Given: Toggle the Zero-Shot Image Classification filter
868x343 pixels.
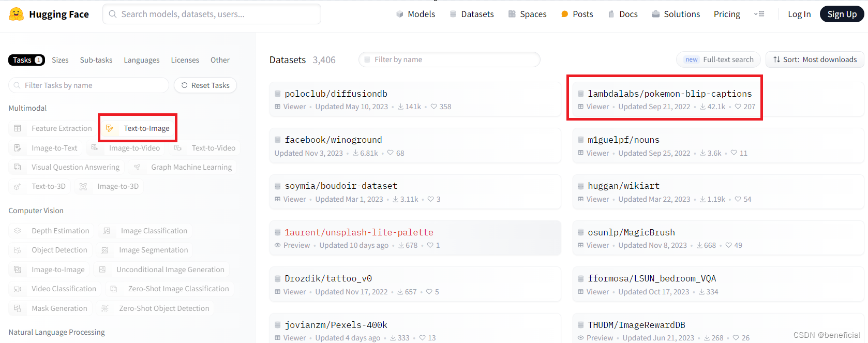Looking at the screenshot, I should (x=170, y=289).
